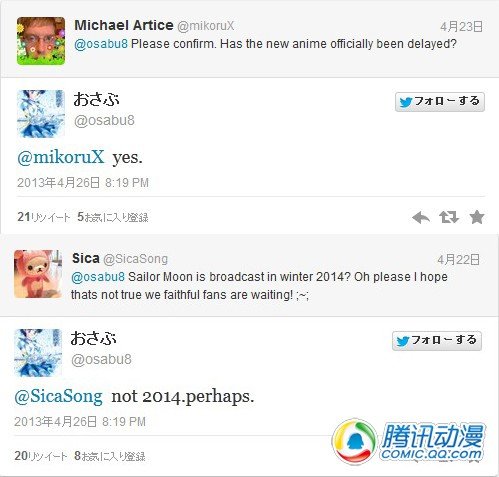Click the retweet icon under 'yes.' tweet
The image size is (499, 477).
point(449,217)
